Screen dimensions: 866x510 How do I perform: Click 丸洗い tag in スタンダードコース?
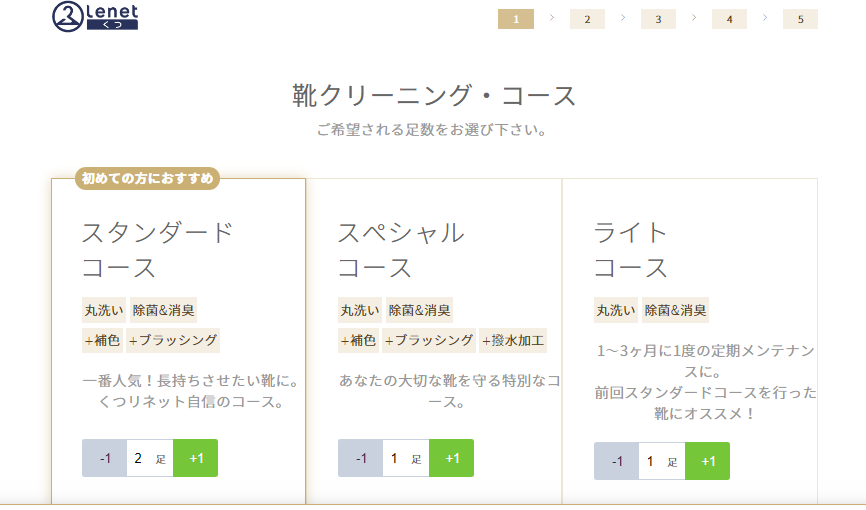pyautogui.click(x=104, y=310)
